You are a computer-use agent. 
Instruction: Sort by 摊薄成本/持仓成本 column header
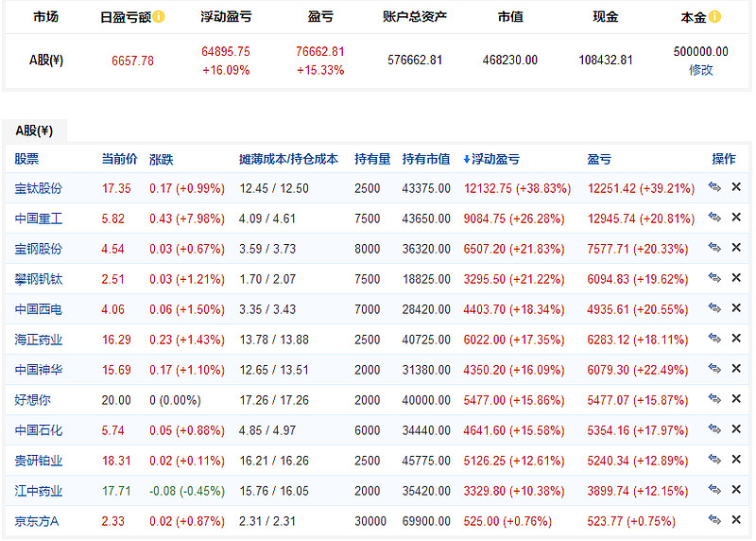pyautogui.click(x=289, y=159)
